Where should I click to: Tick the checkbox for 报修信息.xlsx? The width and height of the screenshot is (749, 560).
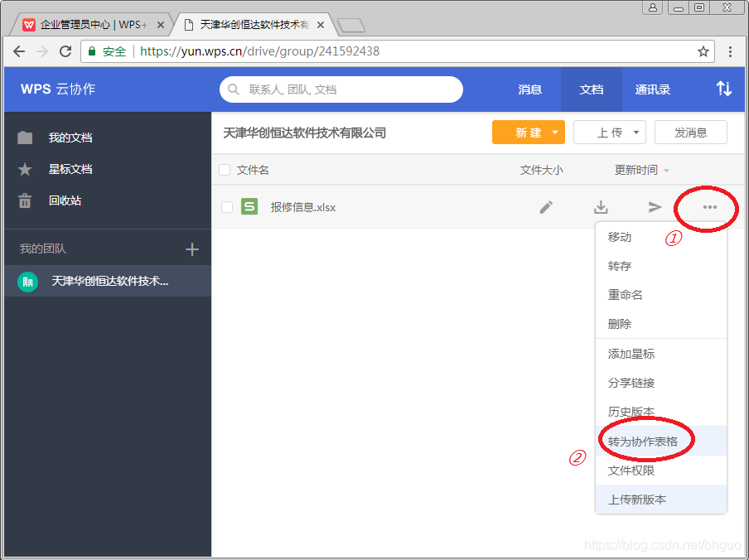[227, 207]
